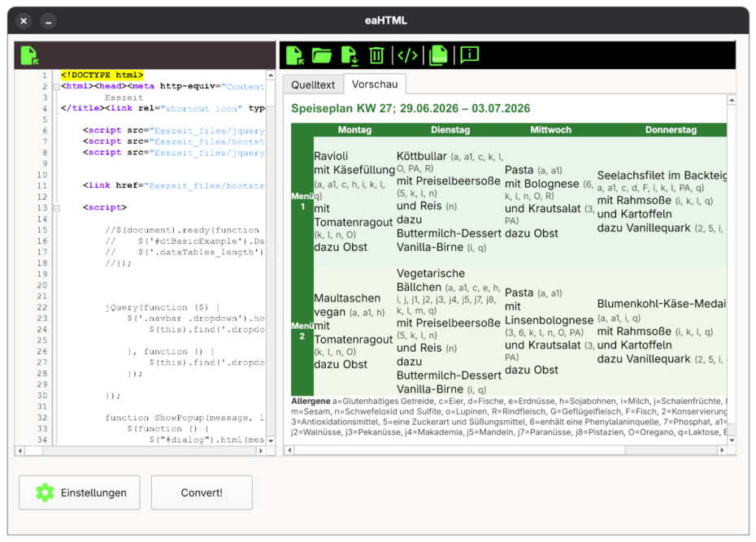Close the eaHTML window
Viewport: 756px width, 542px height.
tap(24, 20)
